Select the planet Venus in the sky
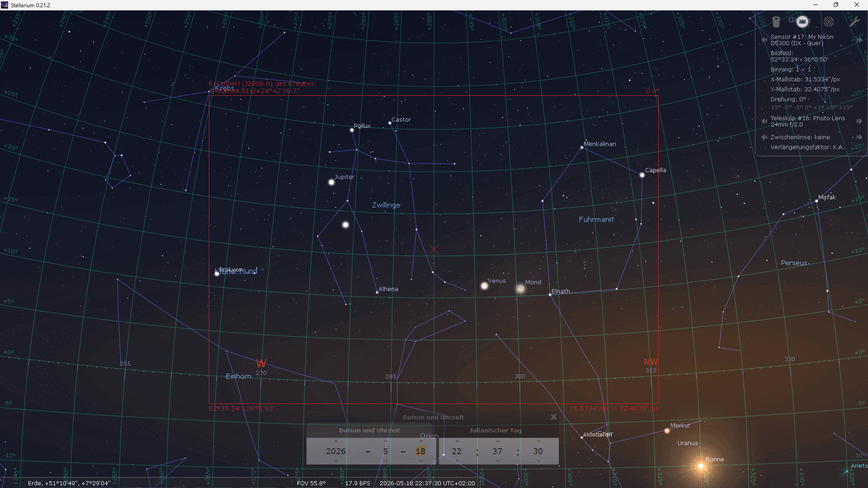 click(484, 286)
